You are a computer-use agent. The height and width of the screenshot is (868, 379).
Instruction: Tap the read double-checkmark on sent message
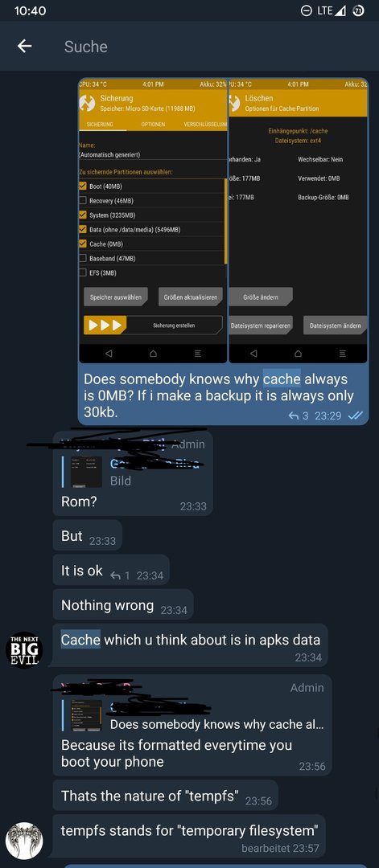click(x=355, y=416)
